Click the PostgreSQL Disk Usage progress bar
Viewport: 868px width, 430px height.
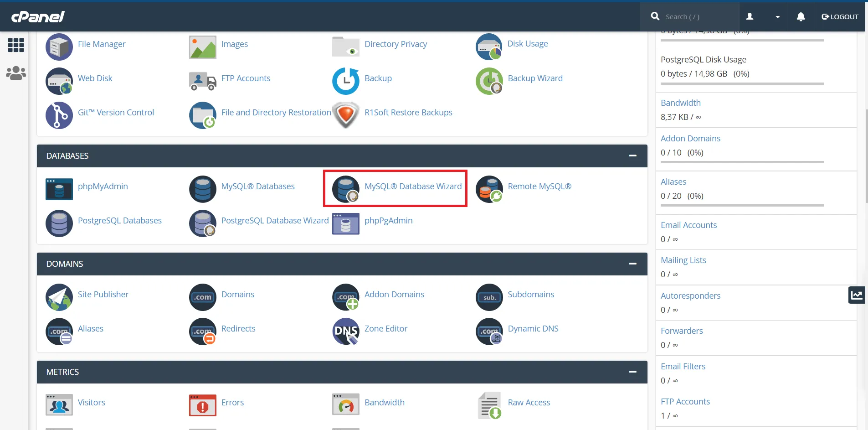pos(742,84)
